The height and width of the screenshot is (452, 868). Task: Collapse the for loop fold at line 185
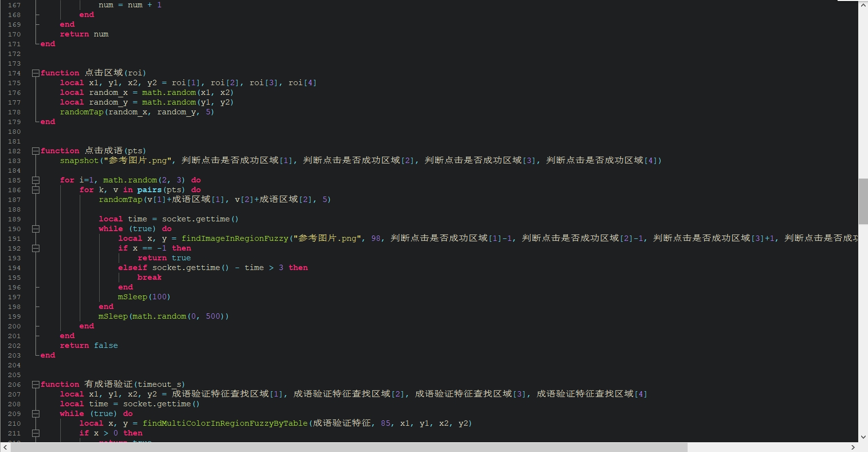[x=35, y=180]
